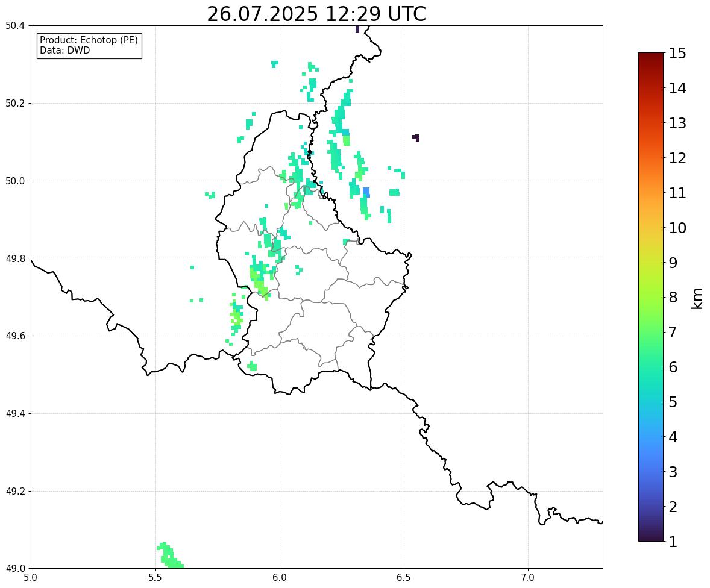
Task: Click the colorbar tick label 9
Action: (x=673, y=263)
